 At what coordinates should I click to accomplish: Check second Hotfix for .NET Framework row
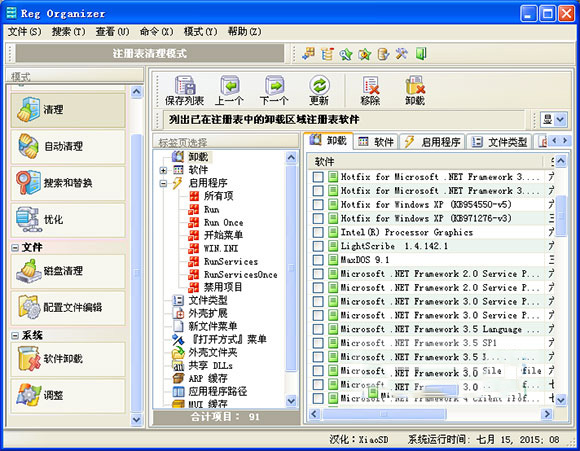point(318,191)
